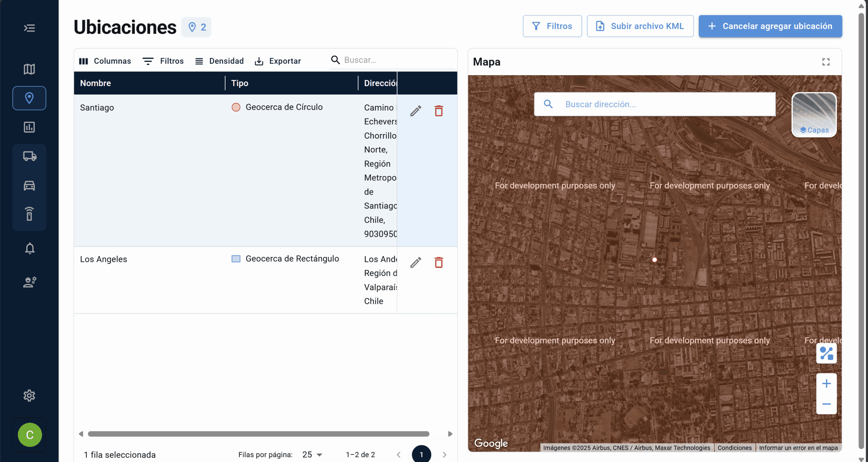
Task: Click the edit pencil for the Santiago geofence
Action: pyautogui.click(x=416, y=110)
